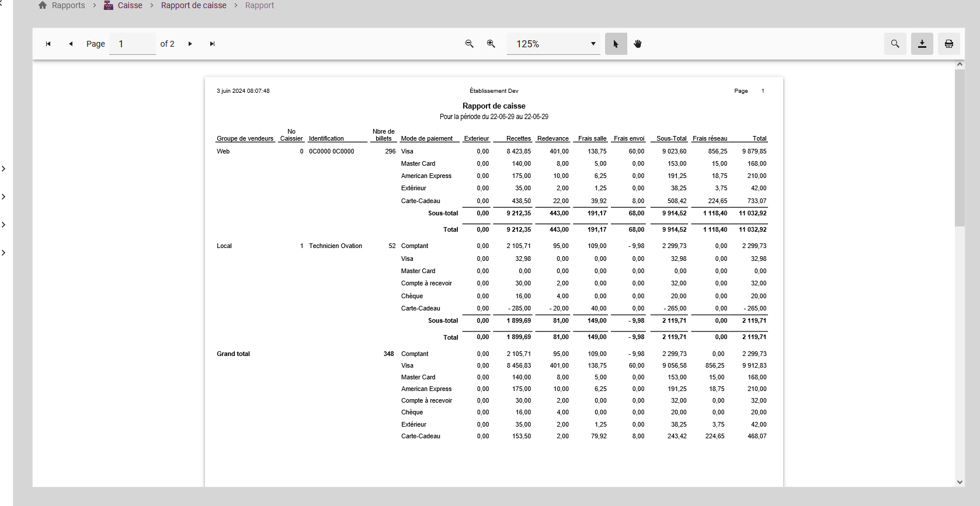Go to the first page of report

[48, 44]
